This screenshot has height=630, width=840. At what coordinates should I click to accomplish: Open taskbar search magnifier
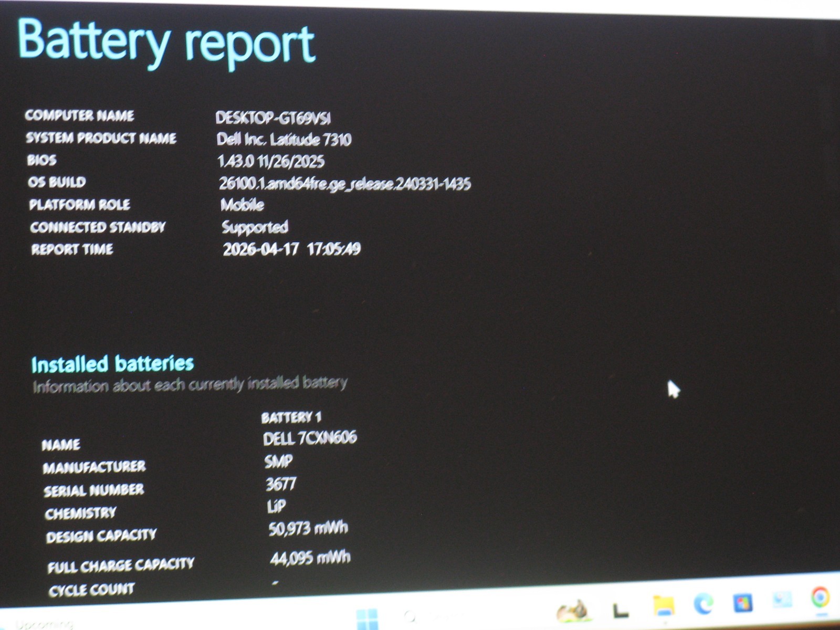tap(410, 616)
